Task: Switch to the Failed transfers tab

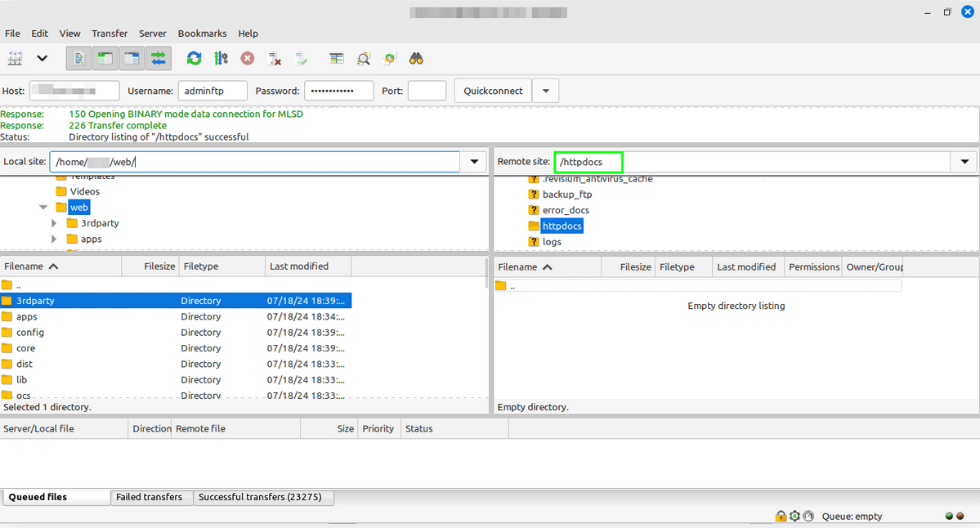Action: click(x=149, y=497)
